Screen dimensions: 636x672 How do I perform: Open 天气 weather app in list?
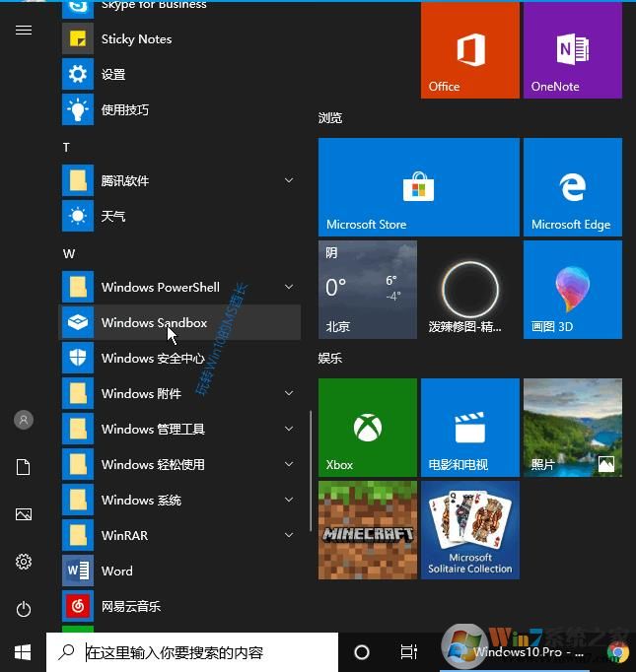179,216
